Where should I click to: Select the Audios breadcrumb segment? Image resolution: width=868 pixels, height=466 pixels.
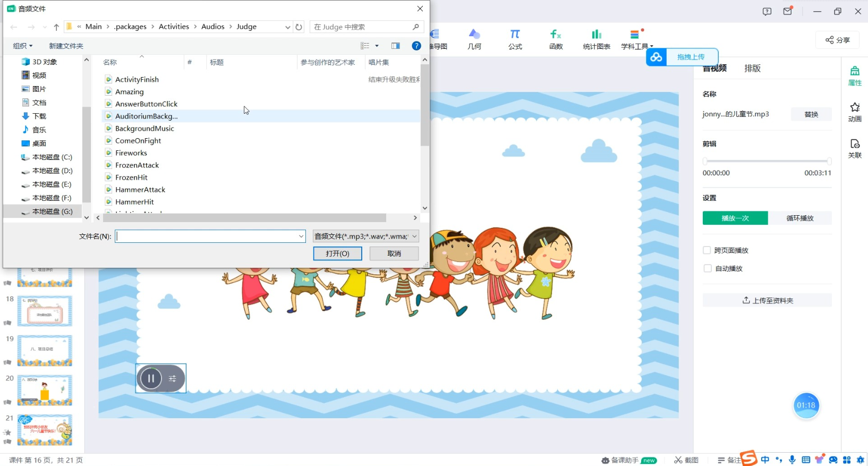[212, 27]
